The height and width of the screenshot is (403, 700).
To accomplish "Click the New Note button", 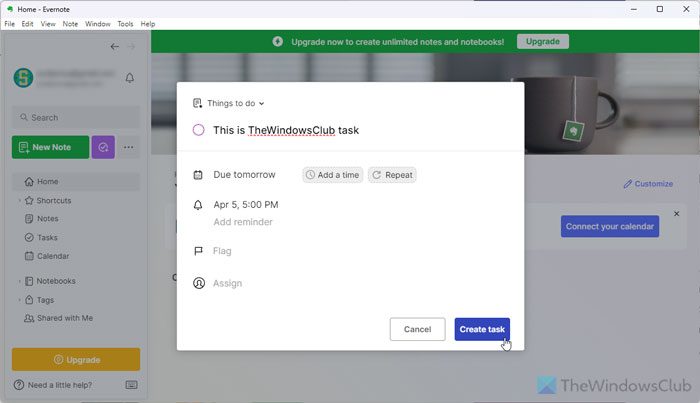I will pyautogui.click(x=50, y=147).
